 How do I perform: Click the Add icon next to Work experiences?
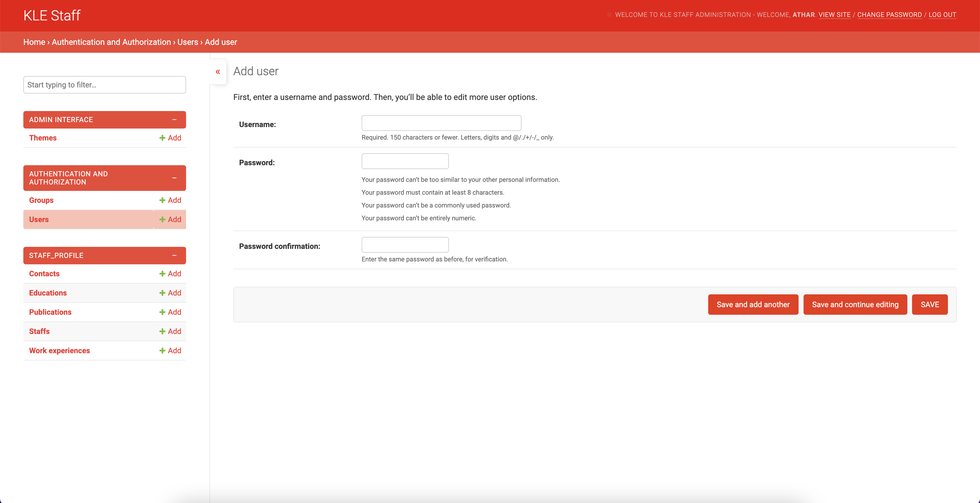click(170, 350)
